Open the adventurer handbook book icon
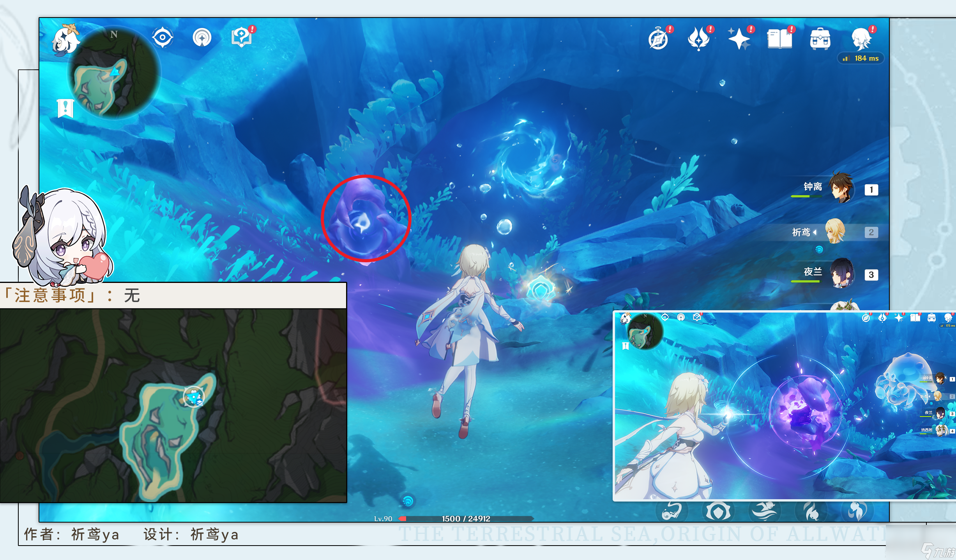Viewport: 956px width, 560px height. (x=780, y=39)
